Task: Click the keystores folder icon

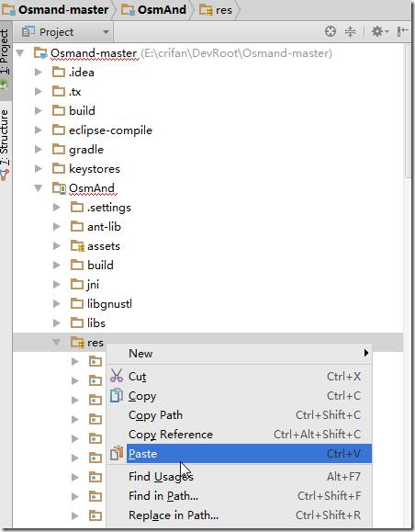Action: (x=59, y=169)
